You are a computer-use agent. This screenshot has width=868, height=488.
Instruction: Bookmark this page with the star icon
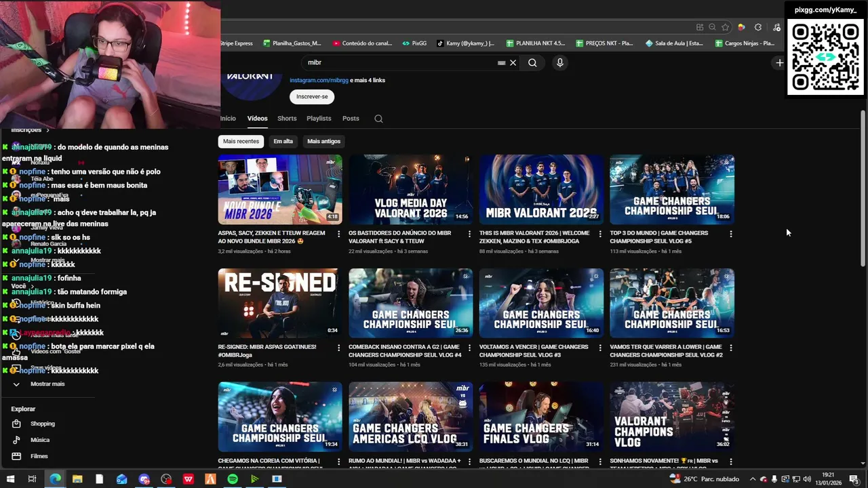click(725, 27)
